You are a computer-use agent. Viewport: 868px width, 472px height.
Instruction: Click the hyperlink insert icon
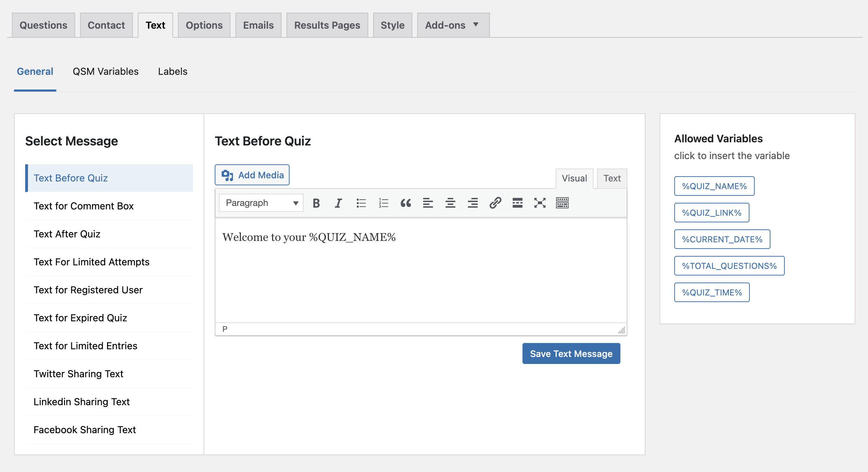pos(495,202)
